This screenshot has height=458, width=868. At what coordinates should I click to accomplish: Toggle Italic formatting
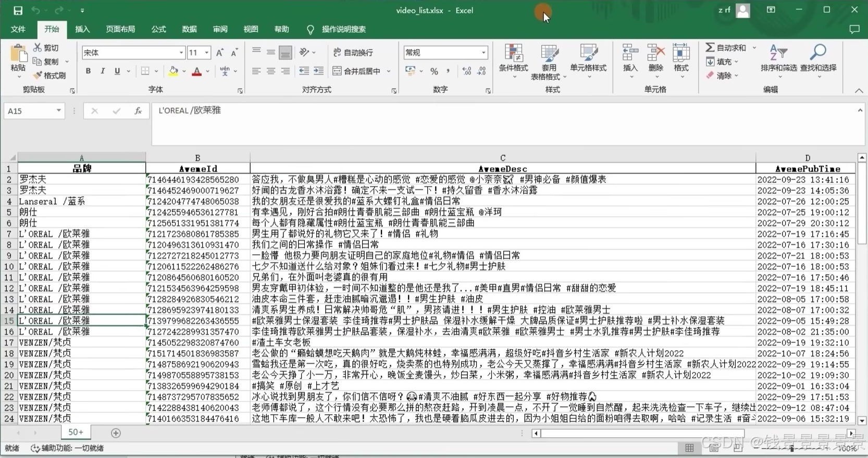[103, 71]
